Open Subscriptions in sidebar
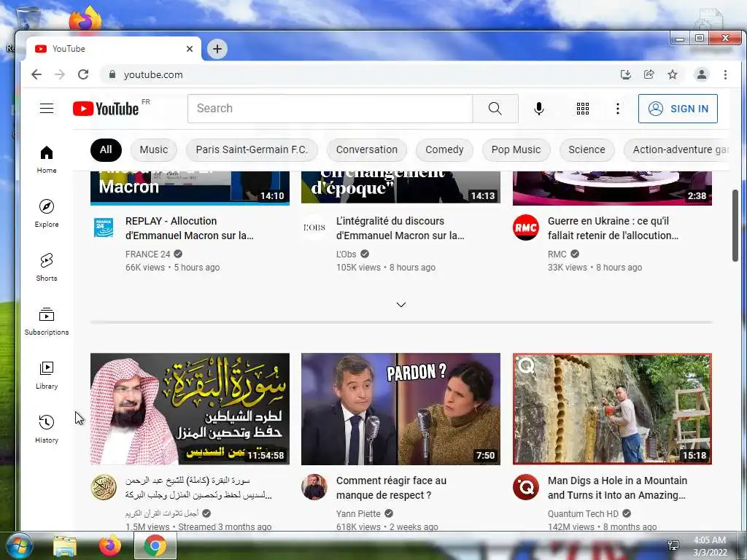 pyautogui.click(x=47, y=322)
